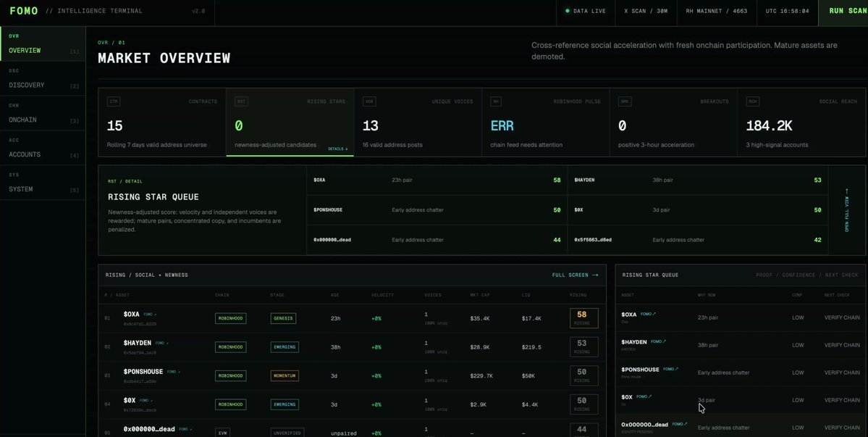
Task: Open Accounts from the sidebar
Action: [x=43, y=149]
